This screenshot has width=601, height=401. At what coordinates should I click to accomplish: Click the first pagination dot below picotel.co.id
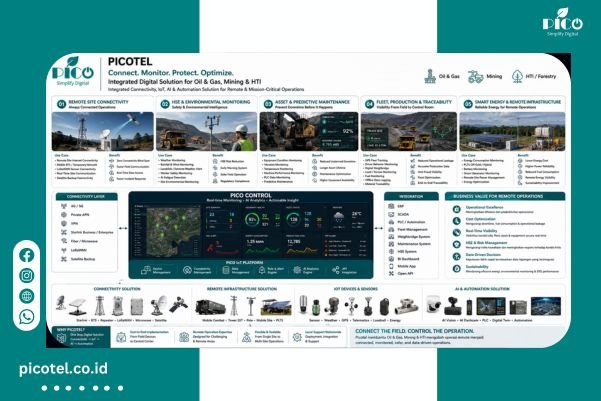(44, 388)
